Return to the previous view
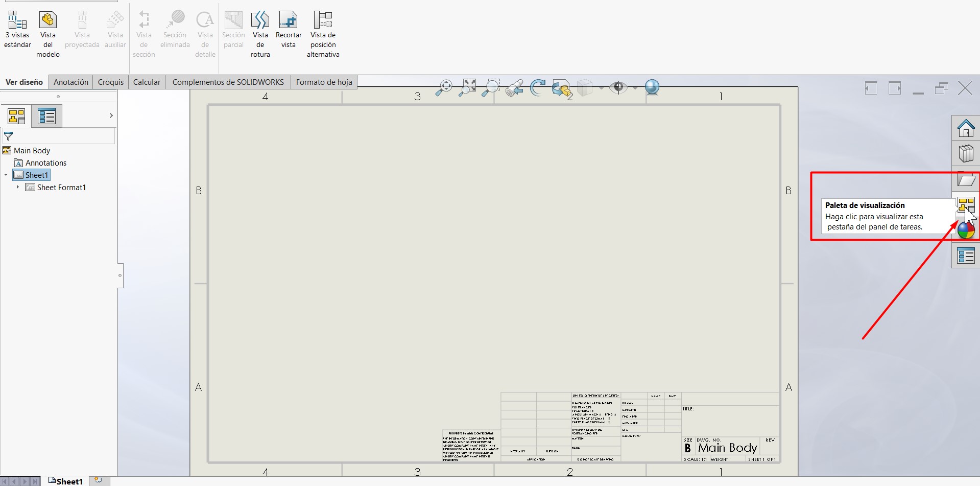 point(514,88)
